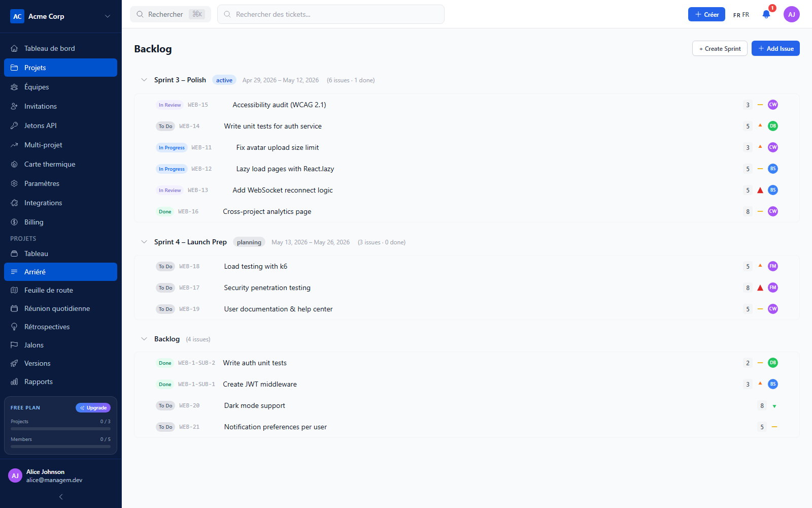Open the notifications bell icon
The image size is (812, 508).
[766, 14]
